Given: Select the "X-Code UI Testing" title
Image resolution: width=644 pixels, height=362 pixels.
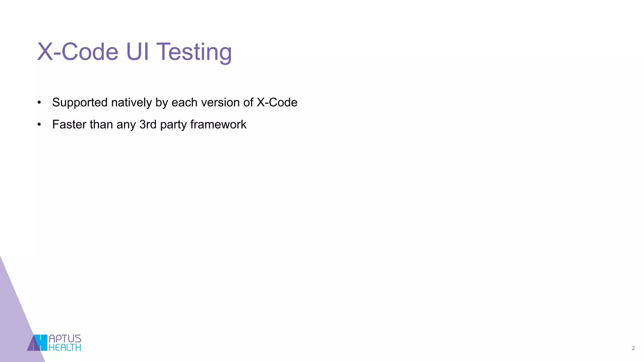Looking at the screenshot, I should (135, 52).
